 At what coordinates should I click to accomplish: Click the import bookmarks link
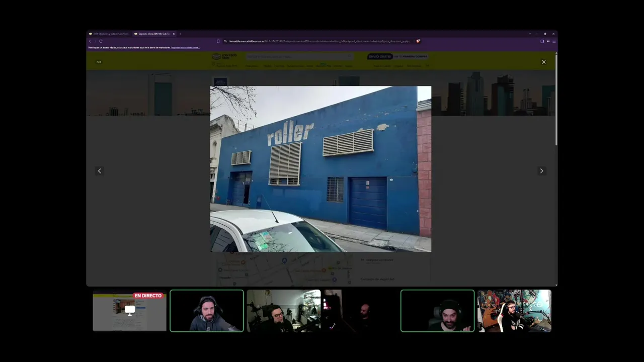(185, 48)
